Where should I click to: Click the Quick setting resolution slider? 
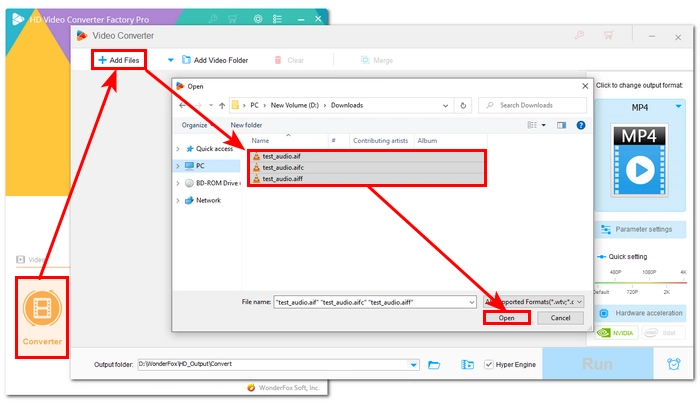coord(640,283)
